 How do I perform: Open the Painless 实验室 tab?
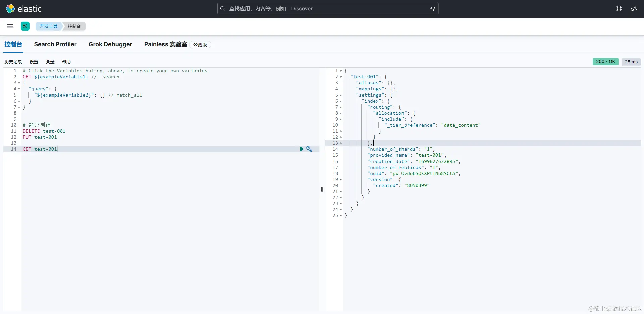click(x=166, y=44)
